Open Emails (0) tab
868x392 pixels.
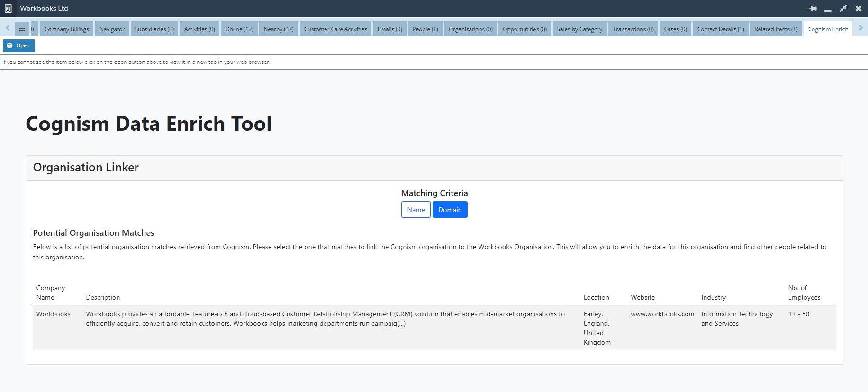click(390, 29)
